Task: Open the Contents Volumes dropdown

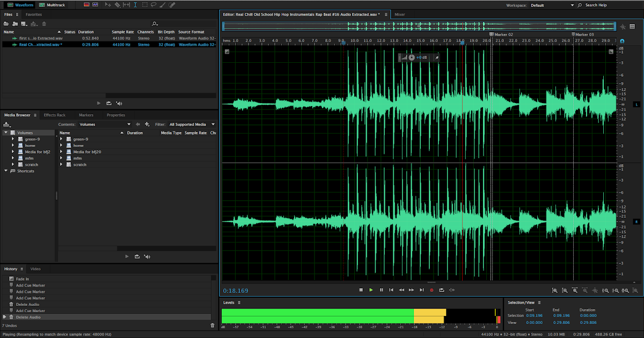Action: (105, 124)
